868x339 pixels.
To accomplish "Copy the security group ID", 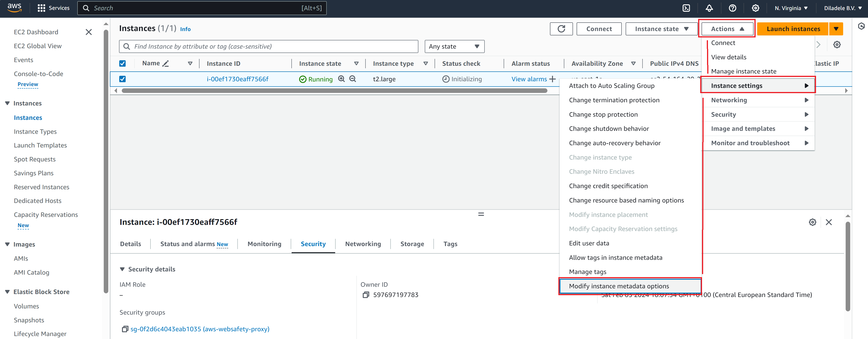I will (125, 329).
